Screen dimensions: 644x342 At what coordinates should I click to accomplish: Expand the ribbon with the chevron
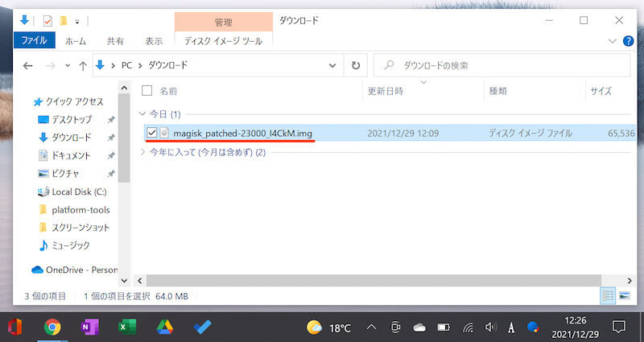(x=609, y=40)
